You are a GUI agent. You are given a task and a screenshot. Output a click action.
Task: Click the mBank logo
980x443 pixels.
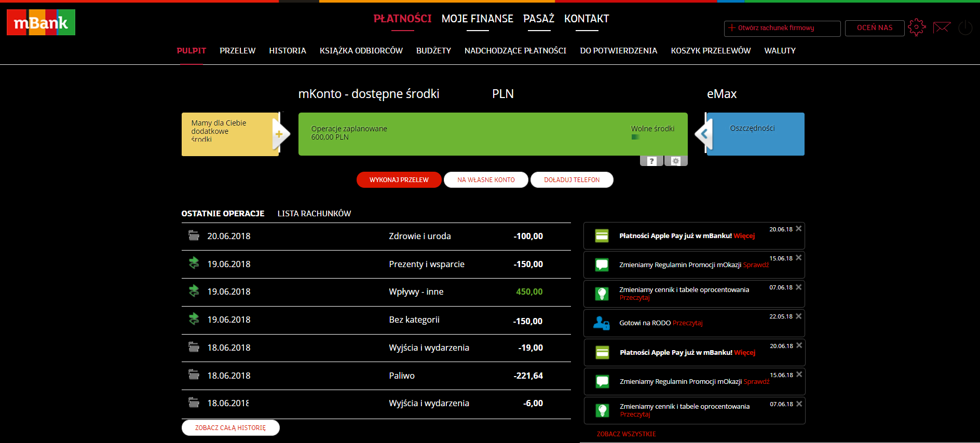41,22
